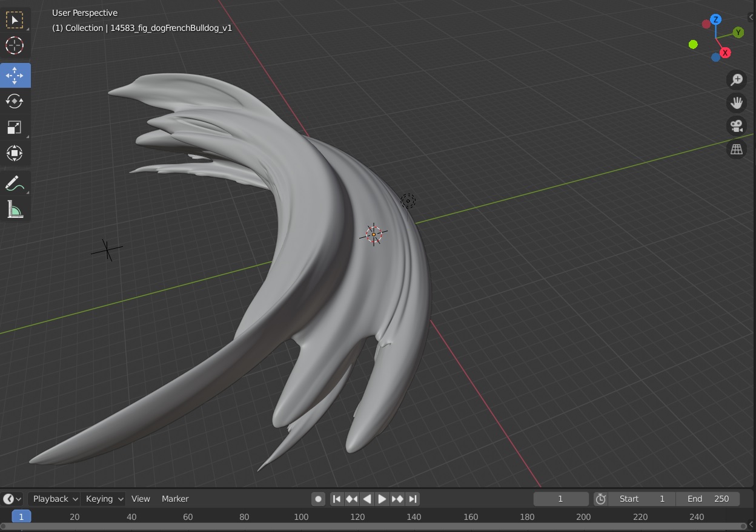Select the Select Box tool
The image size is (756, 532).
(x=15, y=20)
